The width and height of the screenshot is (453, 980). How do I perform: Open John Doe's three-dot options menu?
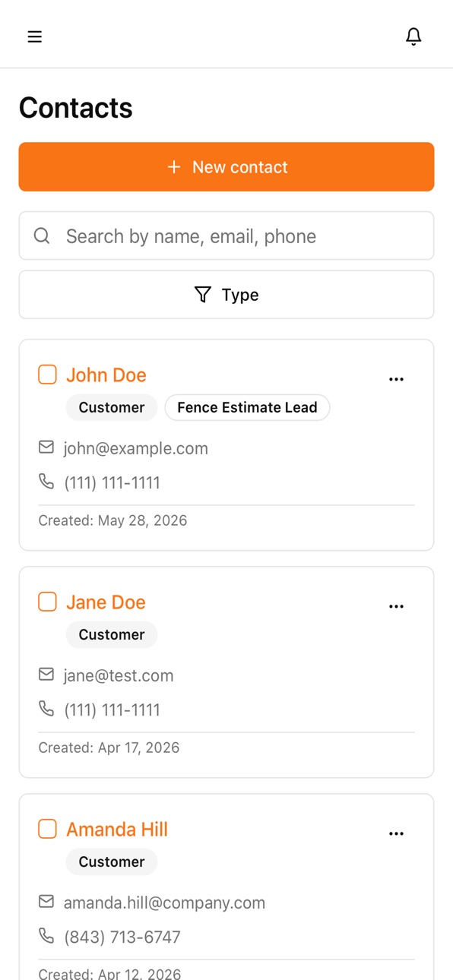[x=396, y=379]
